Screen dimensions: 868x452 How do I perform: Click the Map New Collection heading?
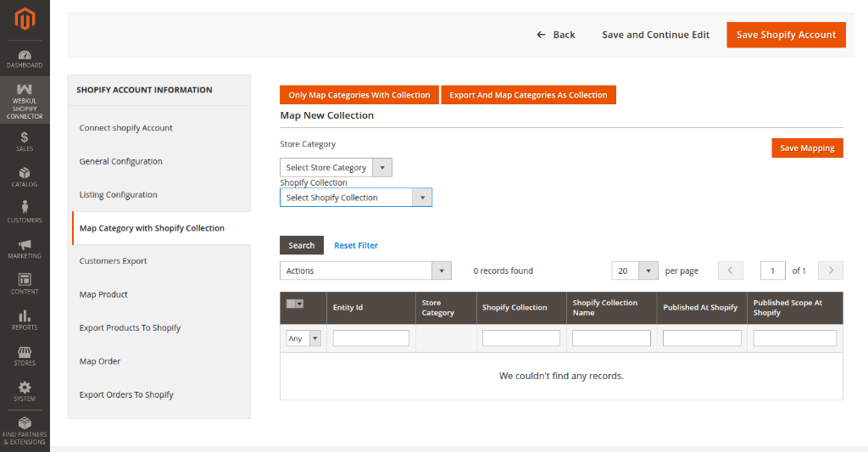pos(326,115)
